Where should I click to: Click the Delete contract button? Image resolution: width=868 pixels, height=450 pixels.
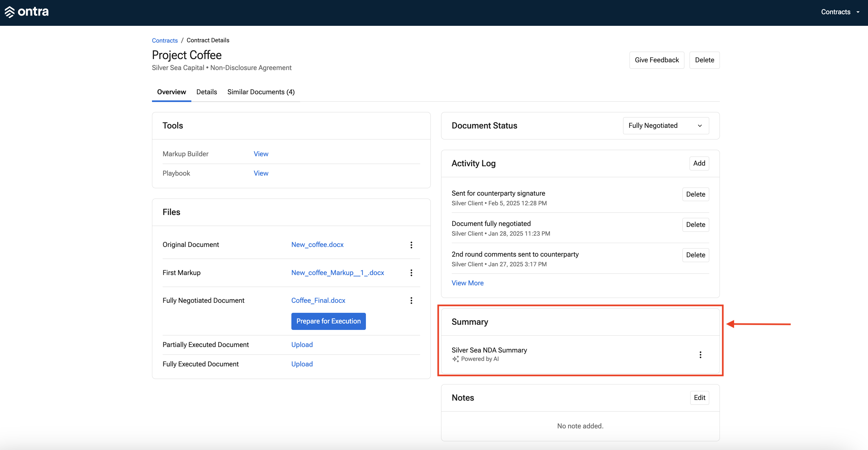click(704, 60)
